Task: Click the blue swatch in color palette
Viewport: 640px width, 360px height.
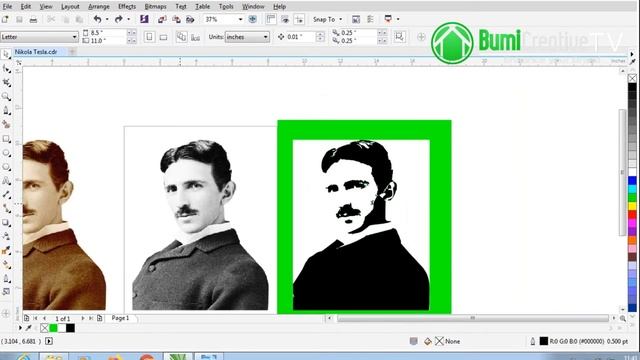Action: (x=632, y=180)
